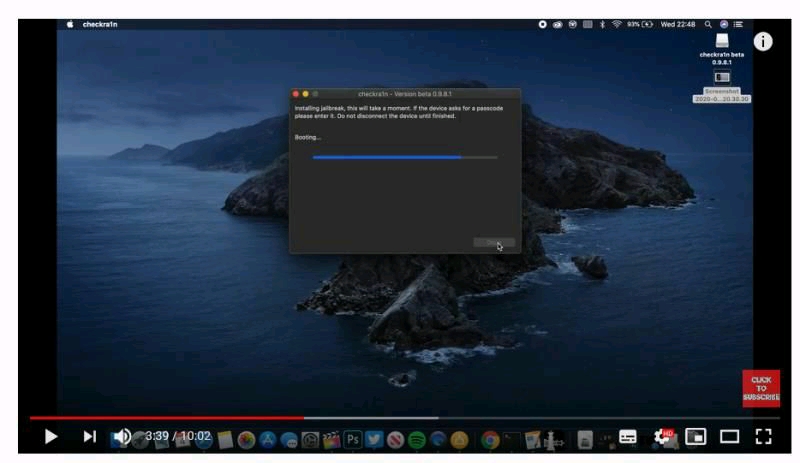This screenshot has width=800, height=463.
Task: Open Notification Center list icon
Action: pyautogui.click(x=738, y=24)
